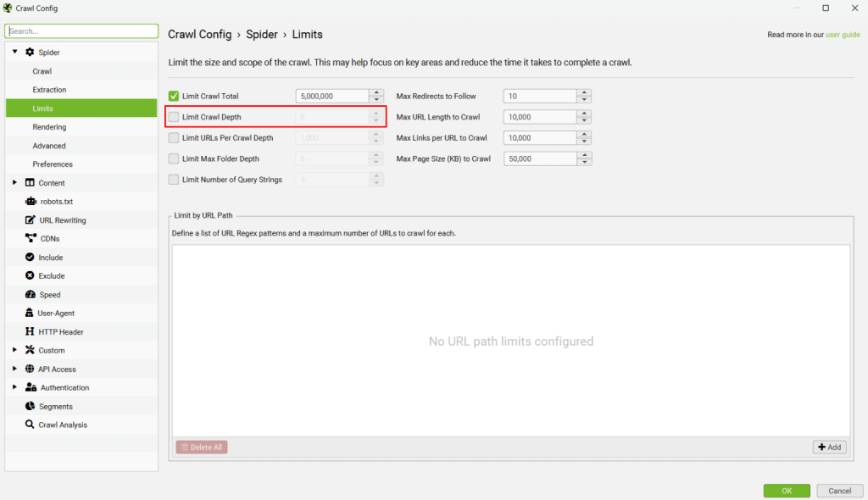
Task: Click the Limit Crawl Total number field
Action: pyautogui.click(x=332, y=96)
